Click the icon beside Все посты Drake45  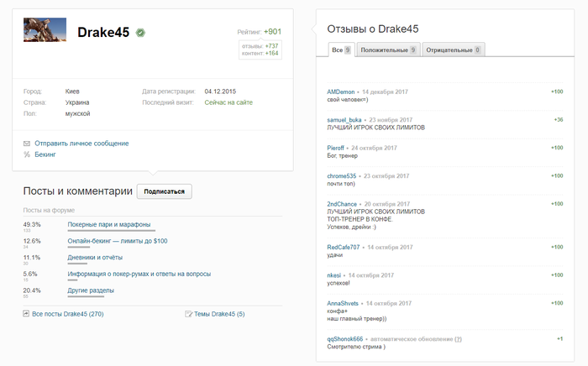tap(26, 314)
